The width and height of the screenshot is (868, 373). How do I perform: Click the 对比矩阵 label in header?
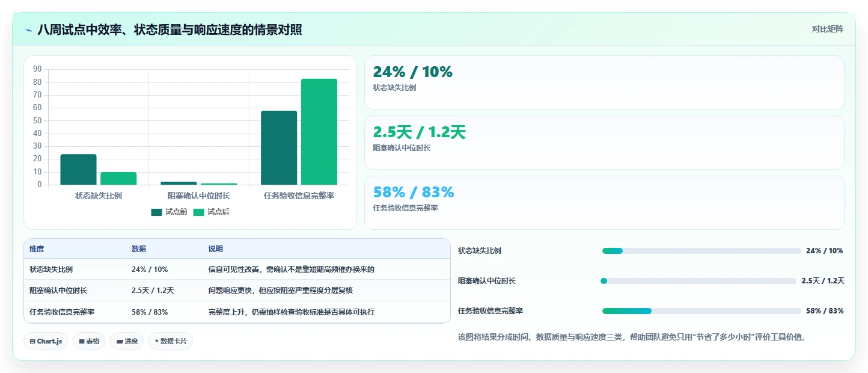(827, 29)
